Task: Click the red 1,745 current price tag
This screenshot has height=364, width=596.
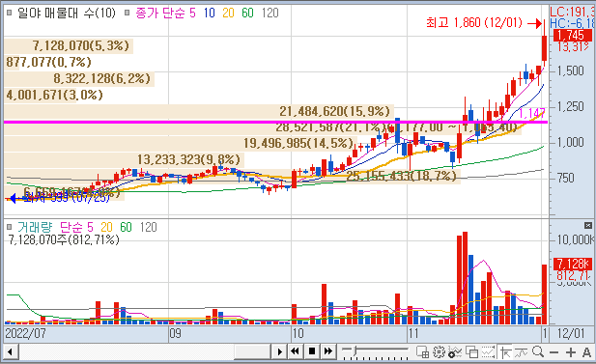Action: click(x=572, y=36)
